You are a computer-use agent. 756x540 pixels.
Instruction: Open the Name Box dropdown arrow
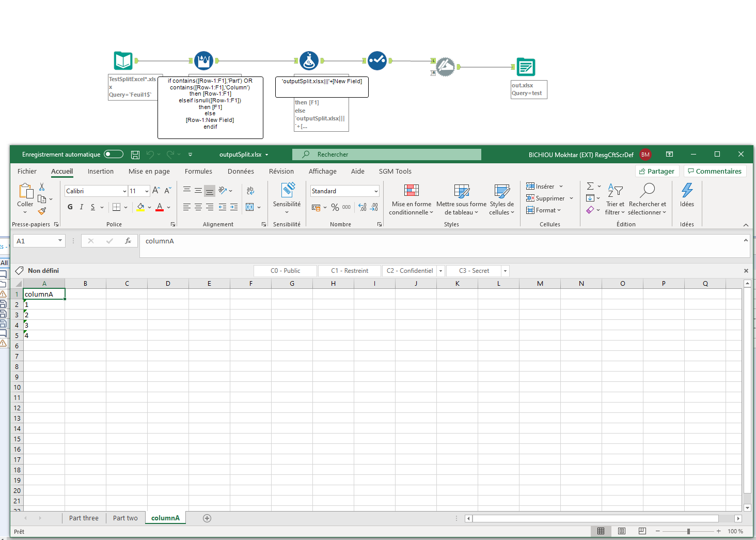(60, 241)
